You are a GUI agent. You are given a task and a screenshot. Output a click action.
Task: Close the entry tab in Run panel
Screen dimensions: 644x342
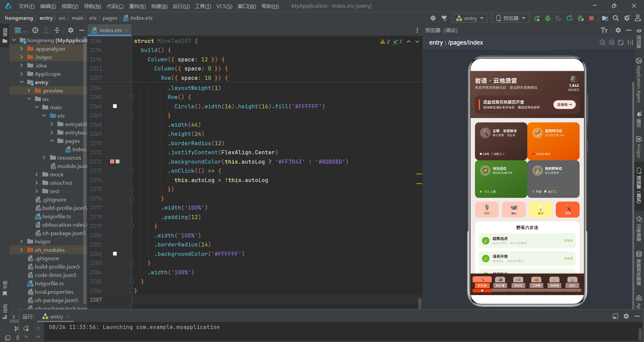(x=67, y=317)
